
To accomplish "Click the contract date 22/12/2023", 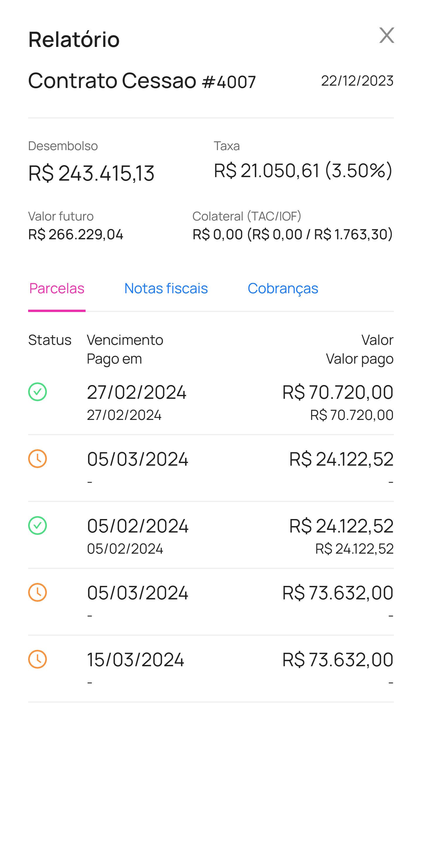I will (357, 81).
